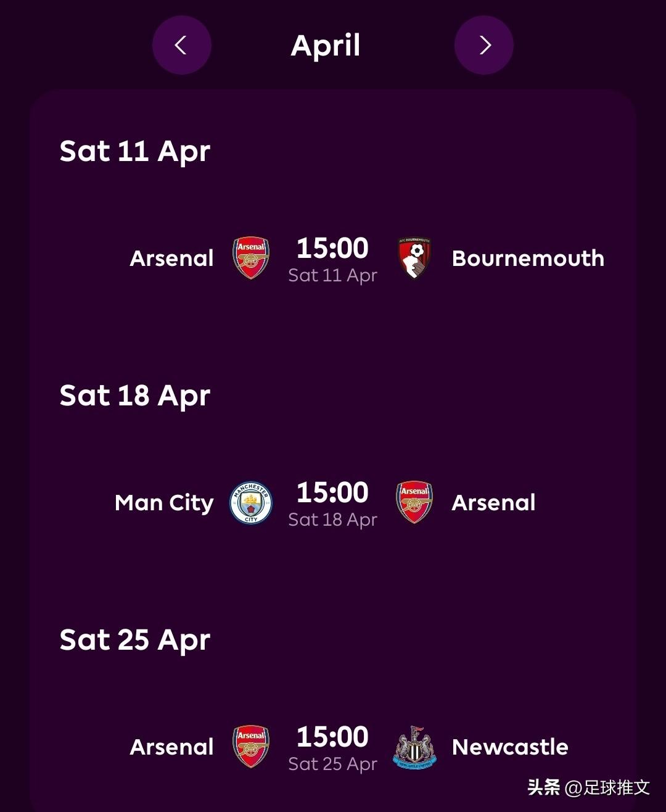This screenshot has width=666, height=812.
Task: Go to previous month with left arrow
Action: [181, 45]
